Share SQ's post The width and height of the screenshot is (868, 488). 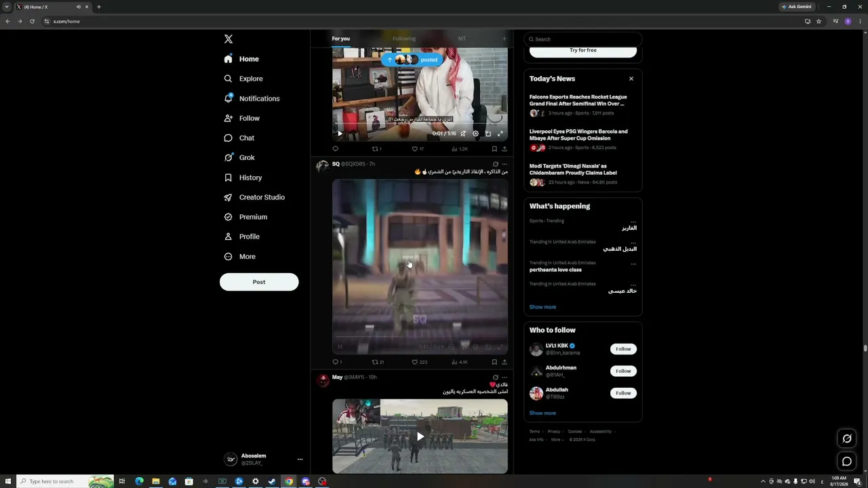click(505, 362)
